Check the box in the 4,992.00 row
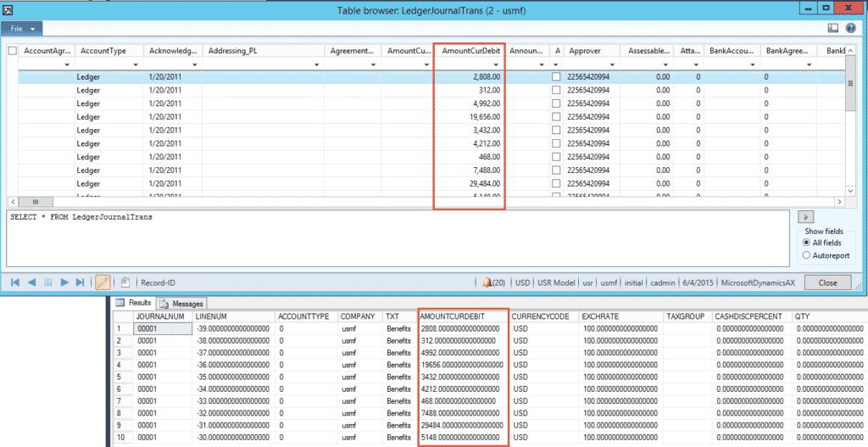Image resolution: width=868 pixels, height=447 pixels. tap(556, 103)
